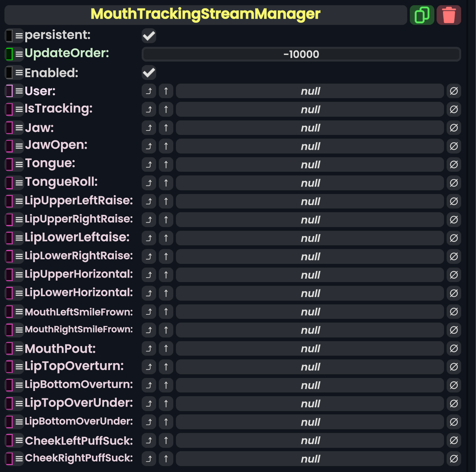This screenshot has width=476, height=472.
Task: Click the hamburger icon beside JawOpen
Action: [x=19, y=146]
